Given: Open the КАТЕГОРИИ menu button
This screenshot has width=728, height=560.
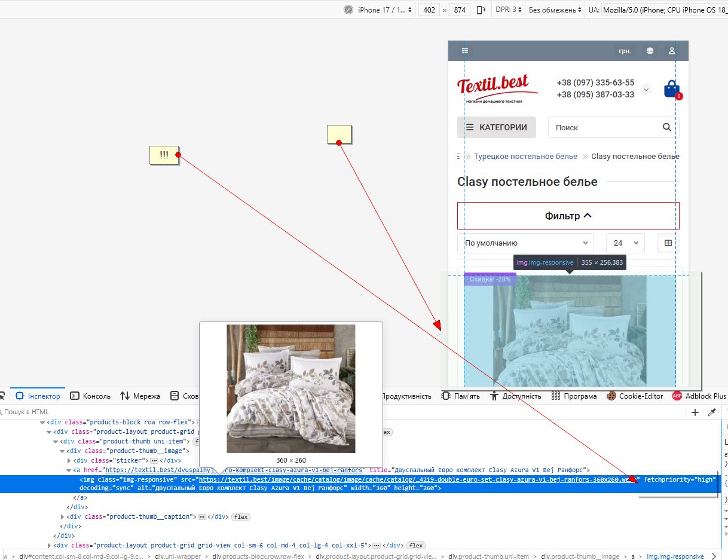Looking at the screenshot, I should click(497, 127).
